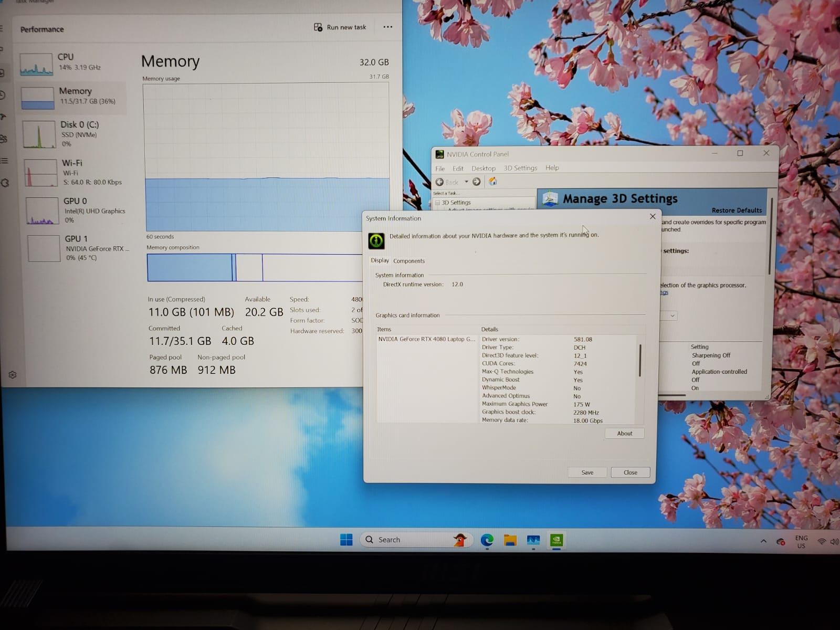Open Task Manager's three-dots more options menu
The image size is (840, 630).
click(388, 27)
